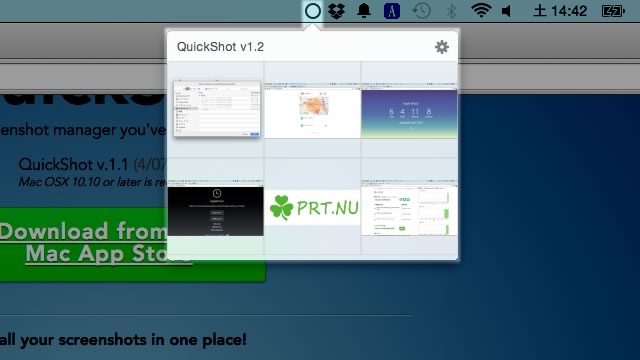640x360 pixels.
Task: Click the QuickShot v1.2 popover title
Action: (x=220, y=47)
